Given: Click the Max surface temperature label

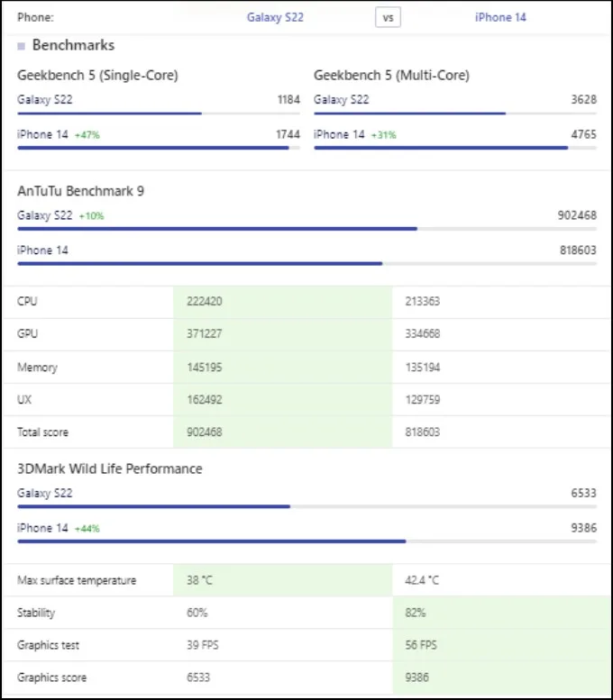Looking at the screenshot, I should (77, 580).
